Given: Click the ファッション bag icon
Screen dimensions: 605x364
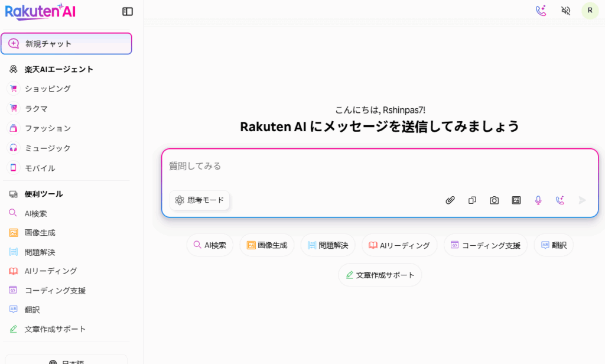Looking at the screenshot, I should click(x=14, y=128).
